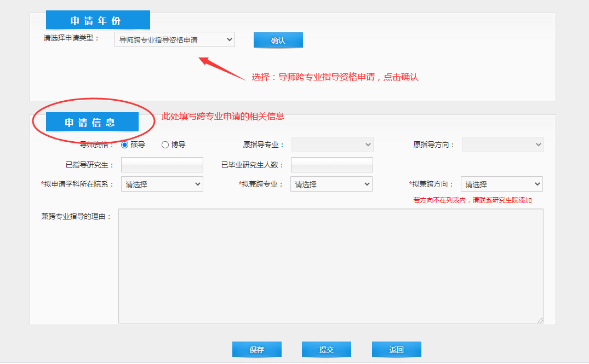Click the 申请年份 section header
Image resolution: width=589 pixels, height=364 pixels.
tap(98, 21)
